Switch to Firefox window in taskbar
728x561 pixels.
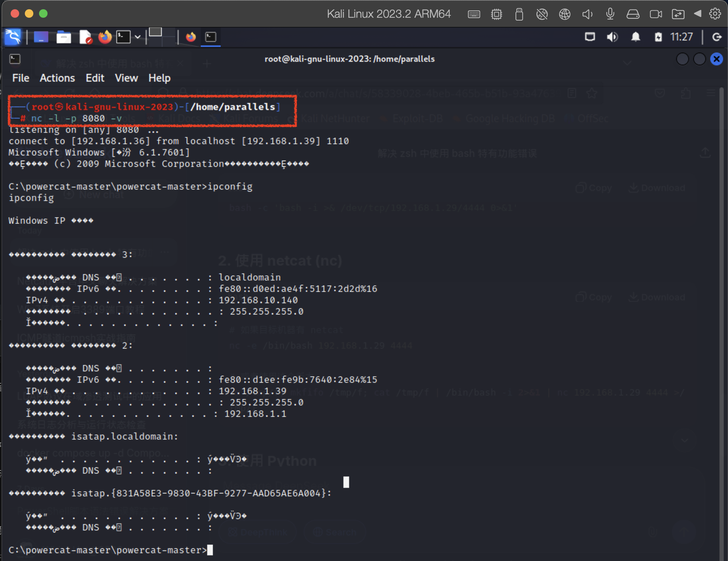click(191, 37)
